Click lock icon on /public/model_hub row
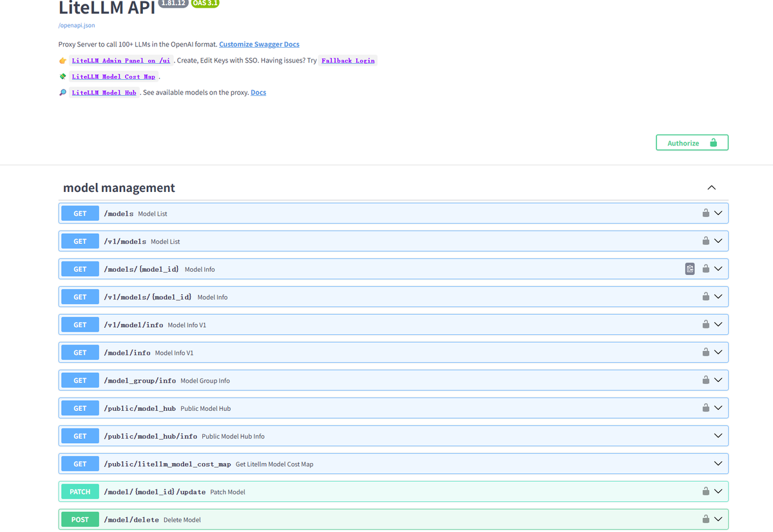This screenshot has height=532, width=773. 706,408
